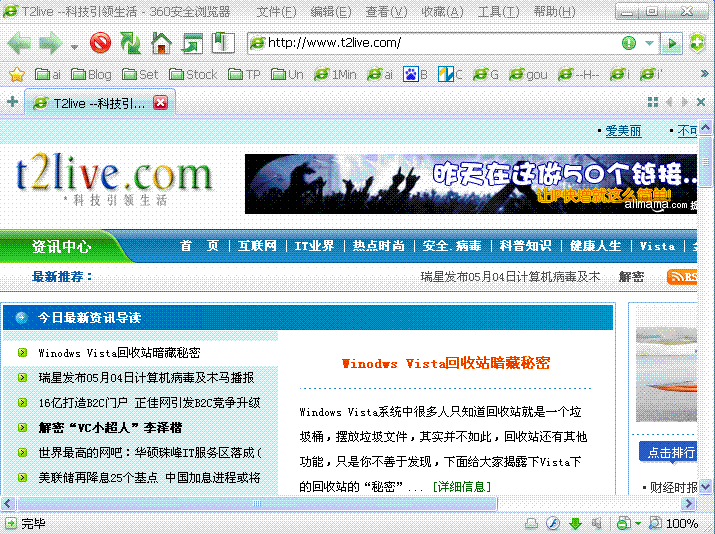This screenshot has height=534, width=715.
Task: Click the horizontal scrollbar thumb
Action: 257,503
